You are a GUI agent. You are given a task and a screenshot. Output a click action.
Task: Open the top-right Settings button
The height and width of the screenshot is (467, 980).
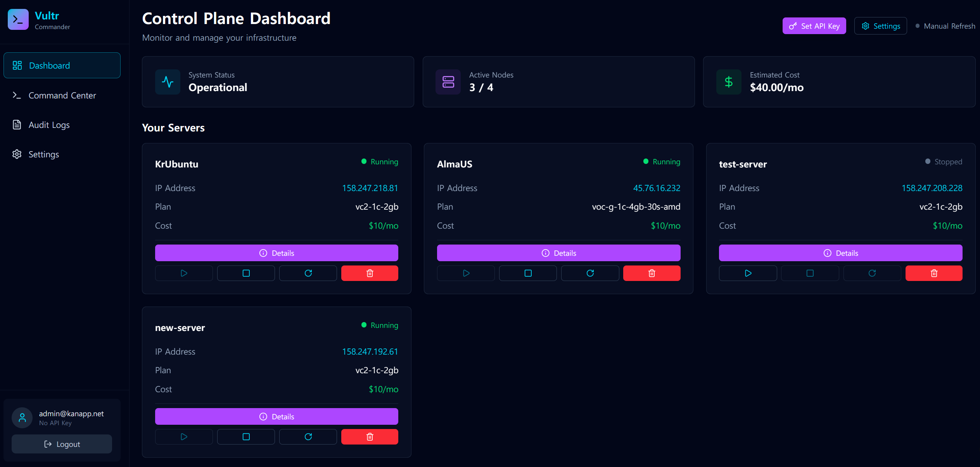(880, 26)
